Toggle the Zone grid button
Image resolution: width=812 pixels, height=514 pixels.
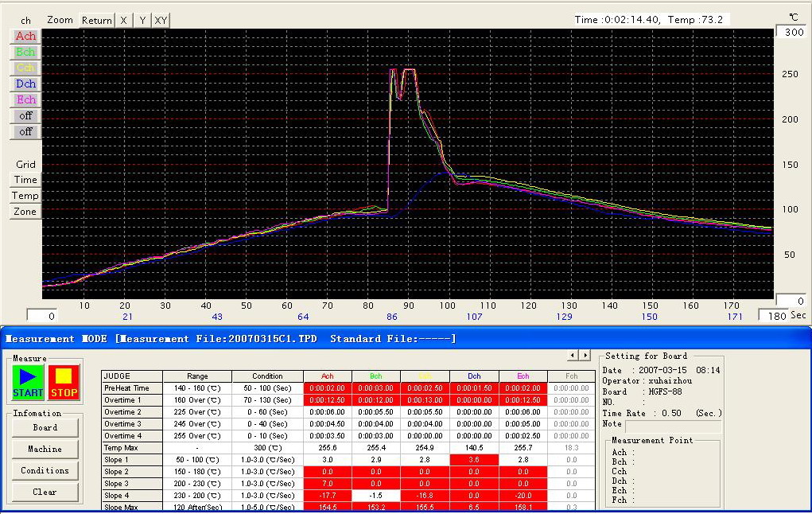coord(25,212)
